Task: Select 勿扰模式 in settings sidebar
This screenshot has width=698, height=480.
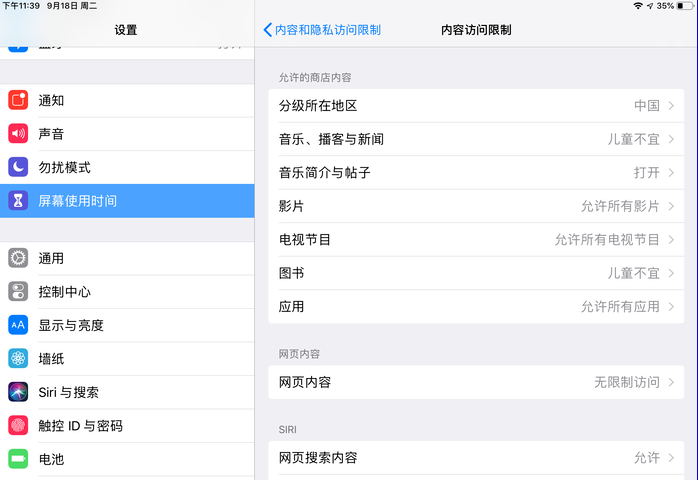Action: coord(127,167)
